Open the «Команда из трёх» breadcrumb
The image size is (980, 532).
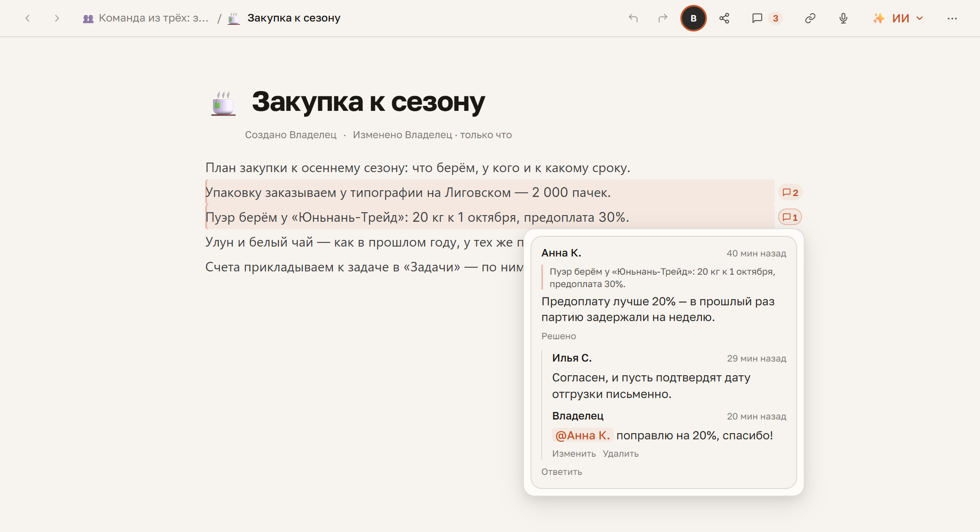(x=146, y=18)
